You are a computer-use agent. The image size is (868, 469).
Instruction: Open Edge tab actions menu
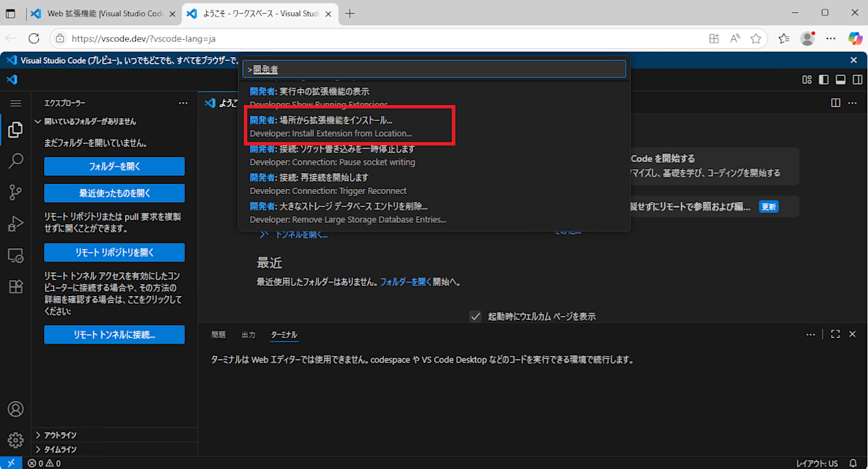pyautogui.click(x=11, y=14)
